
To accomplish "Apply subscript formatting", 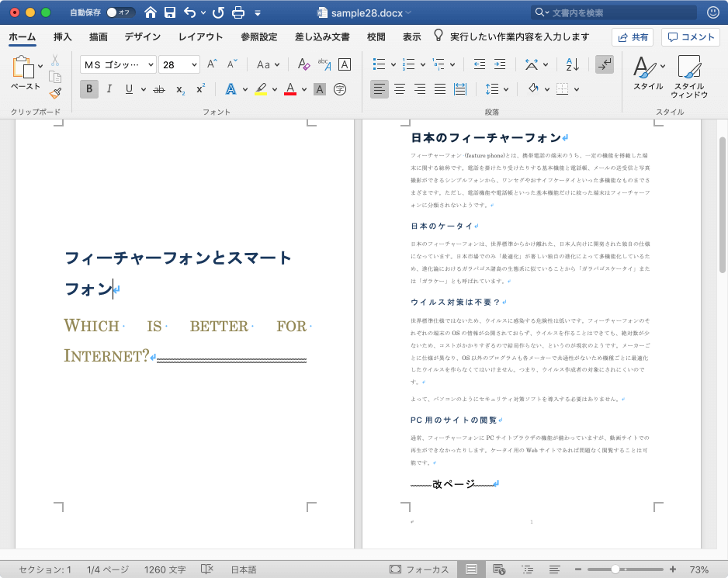I will tap(180, 89).
